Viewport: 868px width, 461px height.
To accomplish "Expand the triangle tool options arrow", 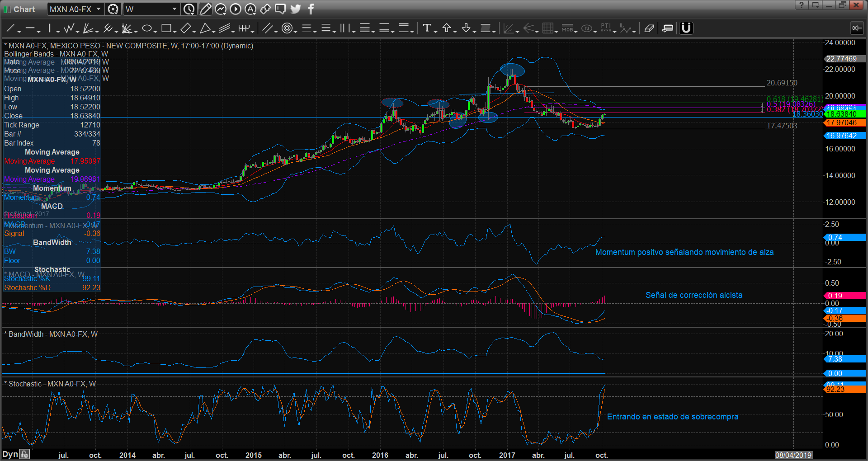I will pyautogui.click(x=214, y=31).
